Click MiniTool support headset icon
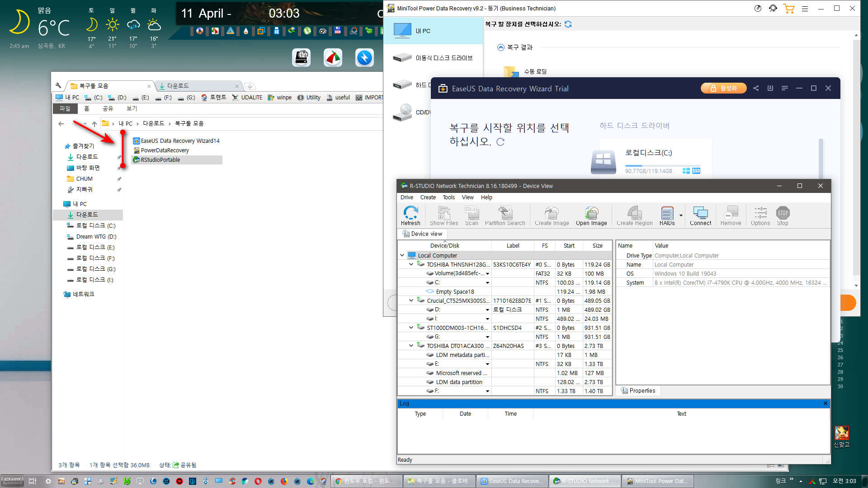 point(773,8)
